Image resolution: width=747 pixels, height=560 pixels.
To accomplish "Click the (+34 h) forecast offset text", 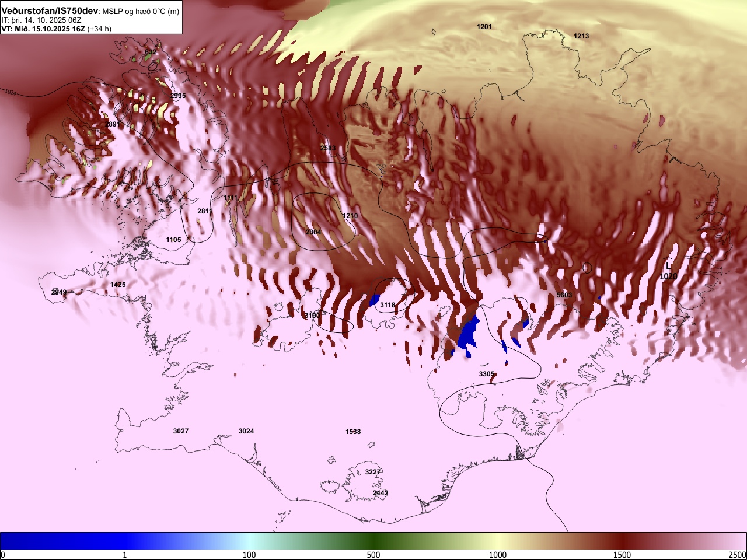I will click(x=99, y=29).
